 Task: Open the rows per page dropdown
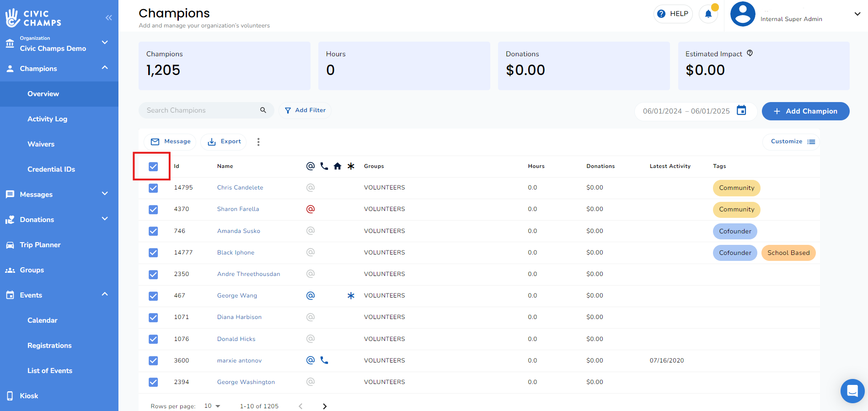pos(212,406)
